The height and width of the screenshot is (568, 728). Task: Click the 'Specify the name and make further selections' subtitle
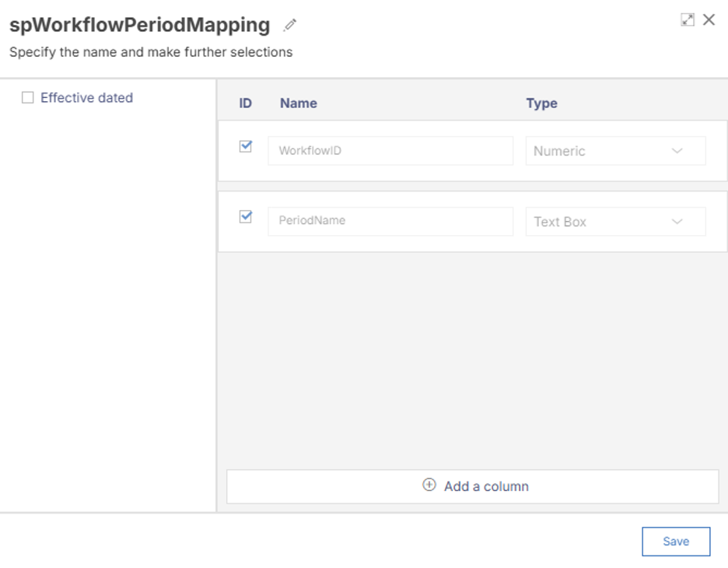[151, 52]
